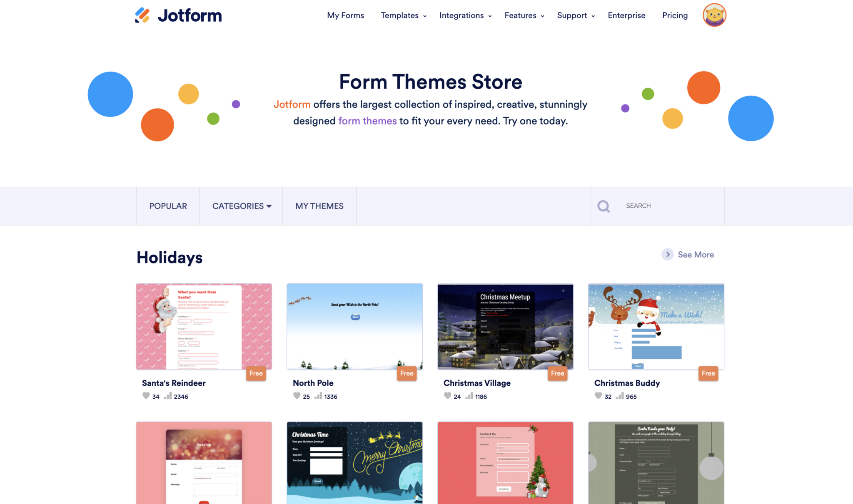Click the stats bar icon on Christmas Buddy theme
Viewport: 853px width, 504px height.
[x=619, y=396]
